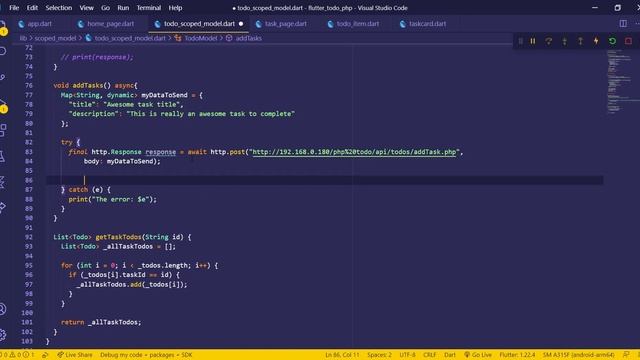Click return _allTaskTodos statement

click(x=101, y=322)
